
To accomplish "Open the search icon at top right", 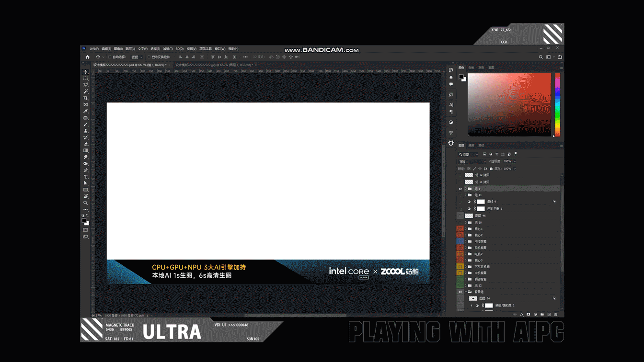I will pyautogui.click(x=541, y=57).
